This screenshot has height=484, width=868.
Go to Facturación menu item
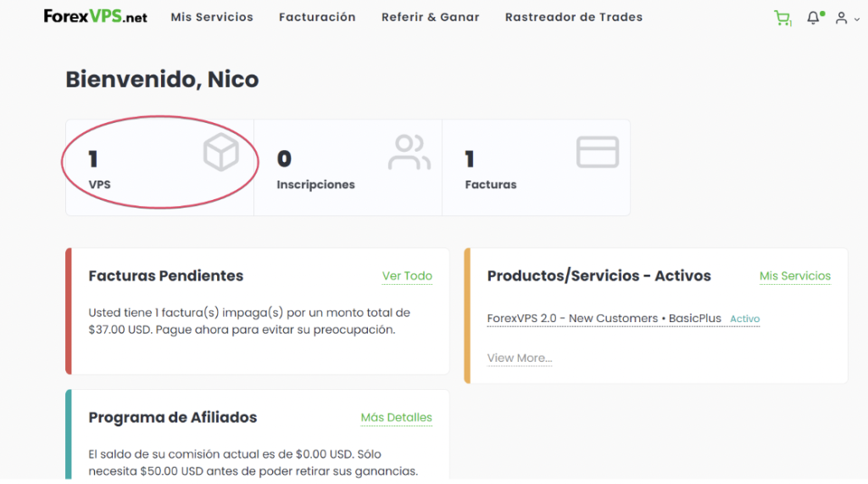[x=317, y=17]
